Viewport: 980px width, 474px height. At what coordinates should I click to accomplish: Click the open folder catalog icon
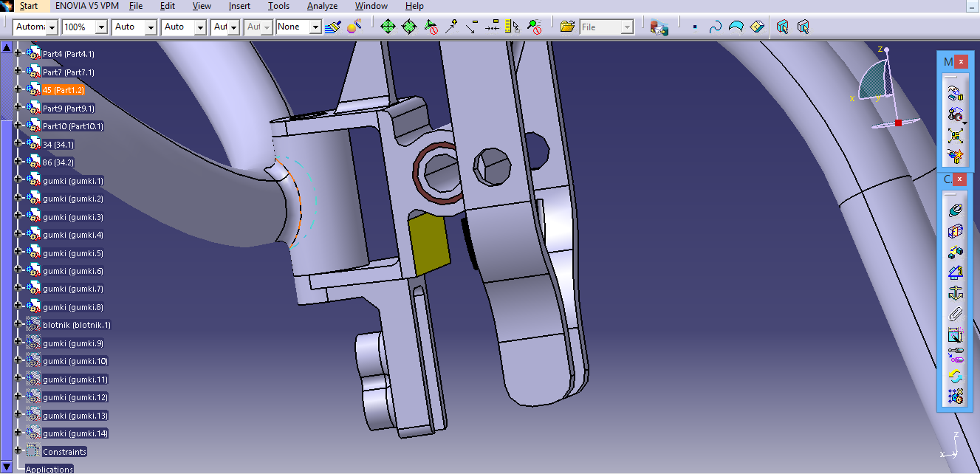(567, 27)
